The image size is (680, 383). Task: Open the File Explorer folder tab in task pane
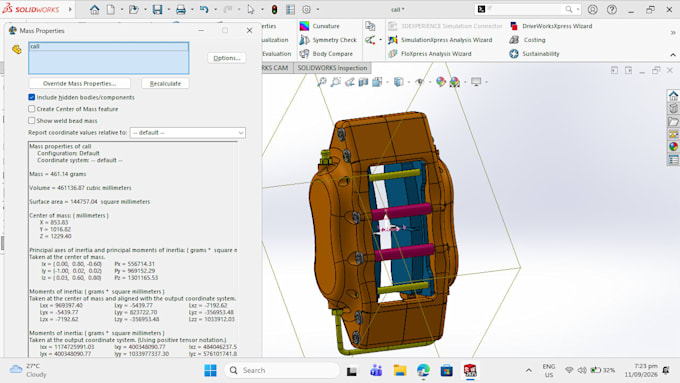click(673, 121)
